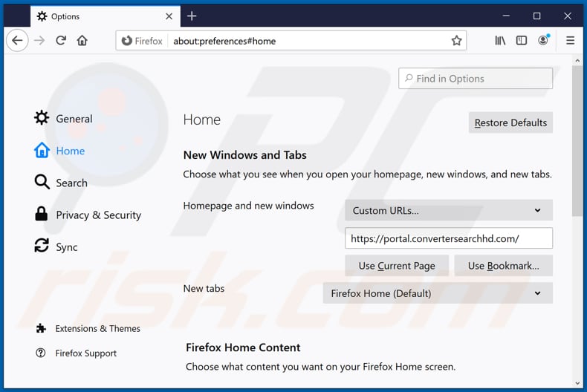The image size is (587, 392).
Task: Close the Options tab
Action: 169,16
